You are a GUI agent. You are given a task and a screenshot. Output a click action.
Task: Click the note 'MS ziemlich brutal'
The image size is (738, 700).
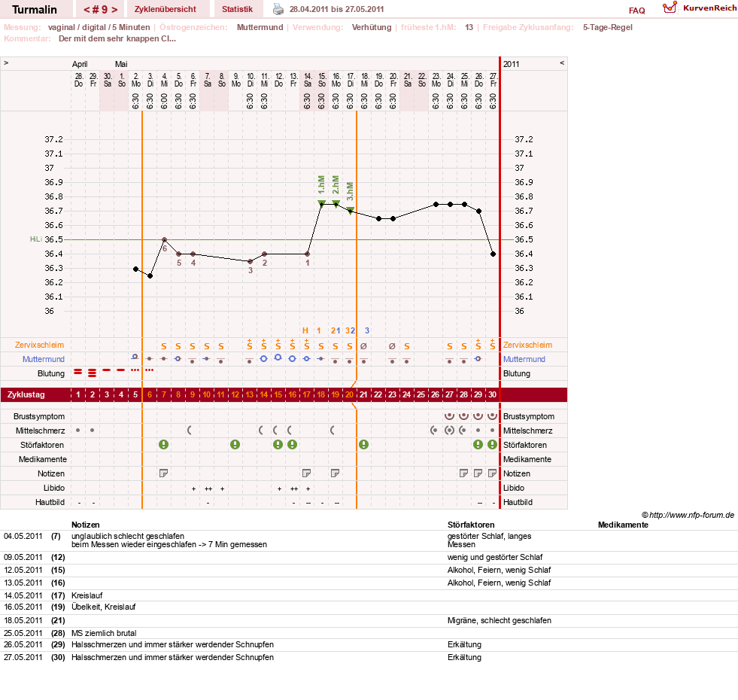click(x=104, y=633)
